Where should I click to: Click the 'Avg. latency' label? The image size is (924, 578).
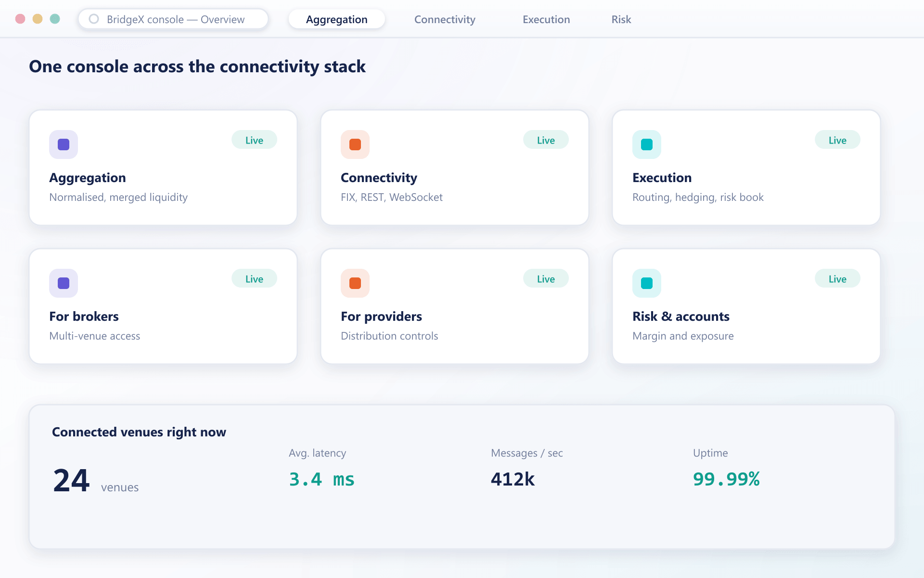coord(317,453)
